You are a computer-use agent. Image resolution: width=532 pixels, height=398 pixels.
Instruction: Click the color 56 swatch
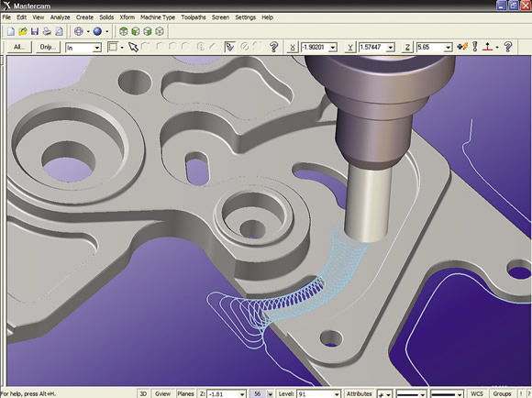click(x=258, y=394)
